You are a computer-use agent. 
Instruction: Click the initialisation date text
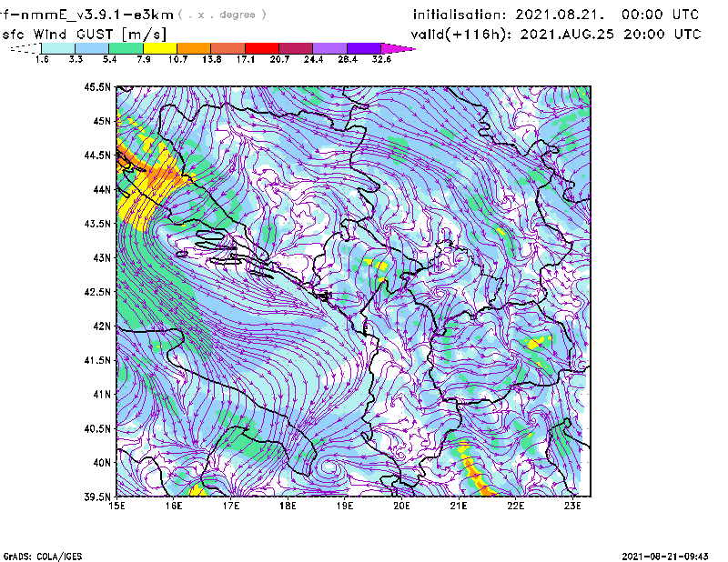point(556,15)
